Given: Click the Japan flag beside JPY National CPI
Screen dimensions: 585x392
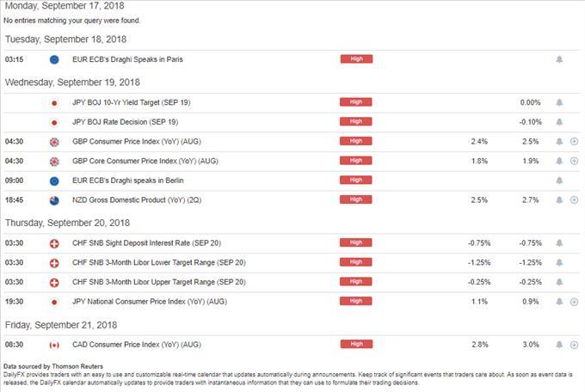Looking at the screenshot, I should (x=54, y=302).
